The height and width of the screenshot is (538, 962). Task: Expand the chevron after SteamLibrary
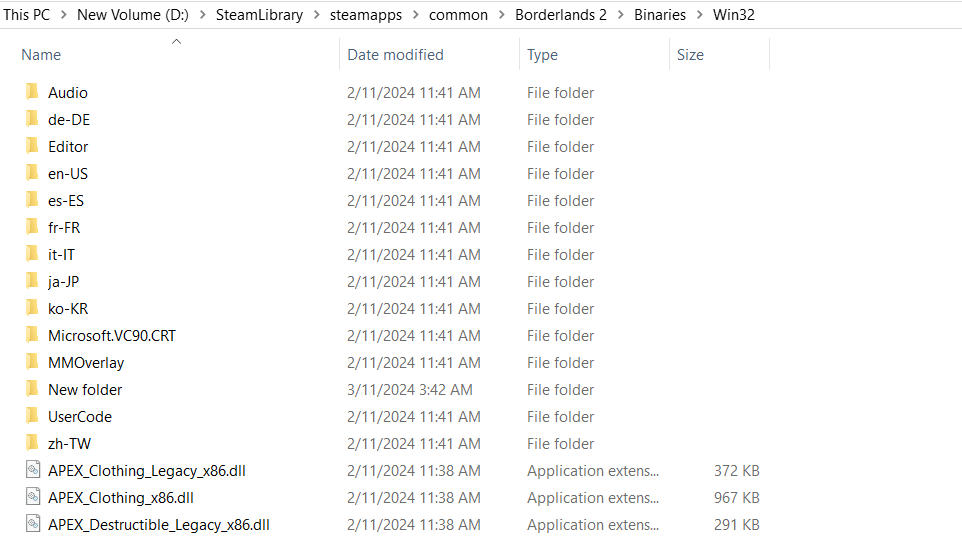(317, 15)
